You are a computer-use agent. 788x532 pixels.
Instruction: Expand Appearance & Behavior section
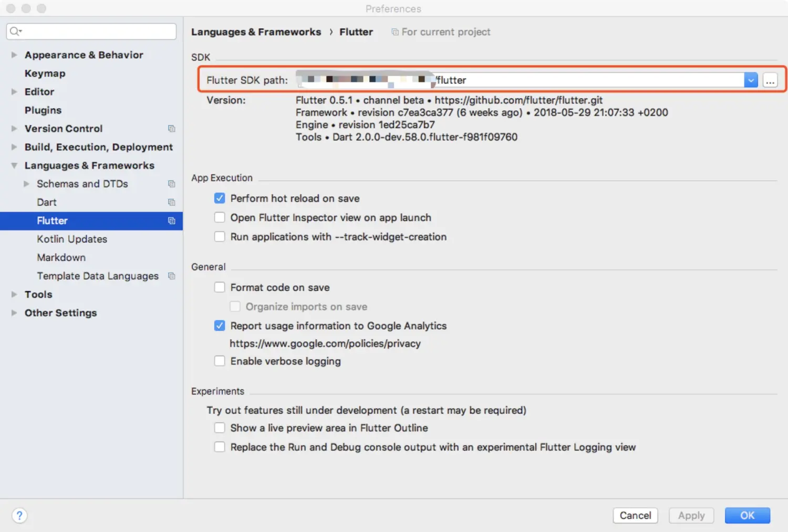(14, 55)
